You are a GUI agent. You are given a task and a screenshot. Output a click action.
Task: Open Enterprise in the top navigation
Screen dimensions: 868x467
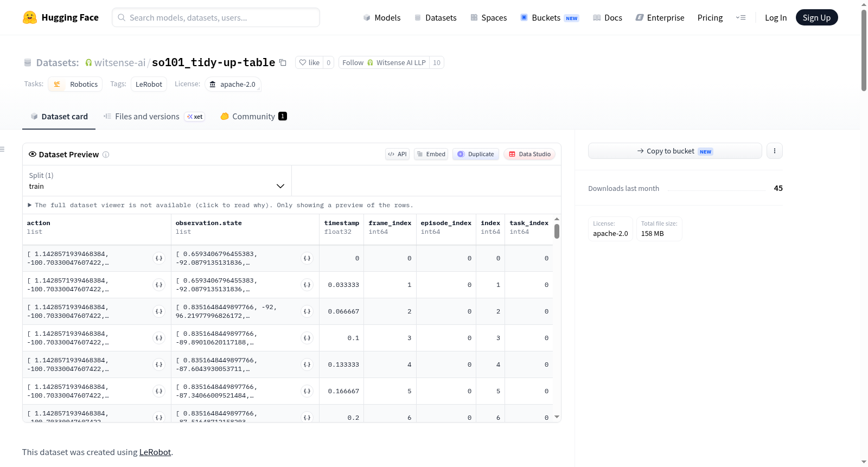pyautogui.click(x=660, y=17)
